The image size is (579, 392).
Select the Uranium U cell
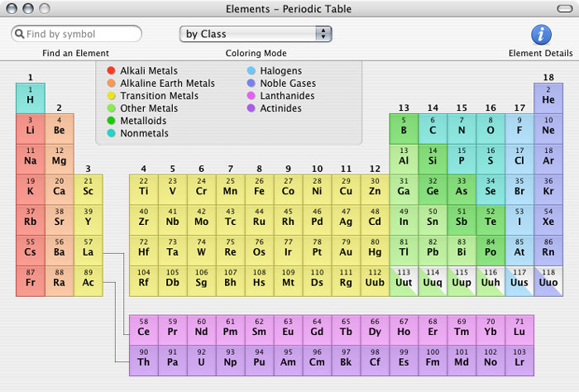[201, 361]
